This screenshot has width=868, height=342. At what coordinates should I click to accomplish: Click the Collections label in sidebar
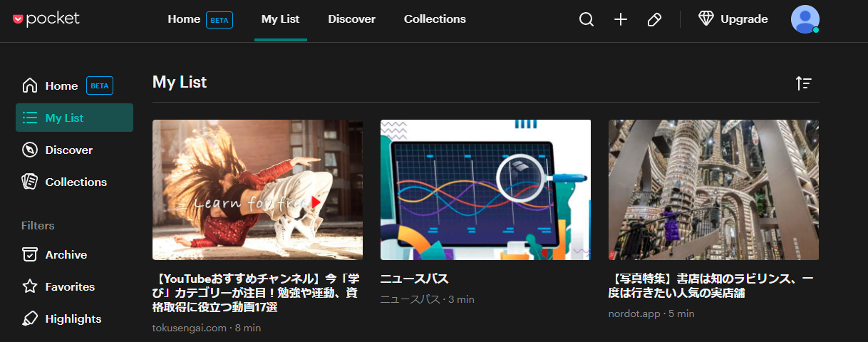[76, 182]
